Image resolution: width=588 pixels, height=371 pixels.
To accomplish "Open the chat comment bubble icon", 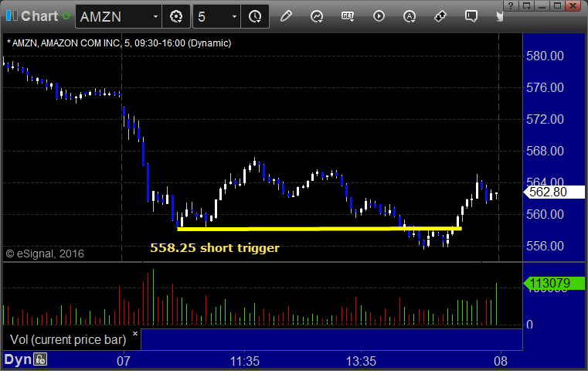I will pos(471,16).
